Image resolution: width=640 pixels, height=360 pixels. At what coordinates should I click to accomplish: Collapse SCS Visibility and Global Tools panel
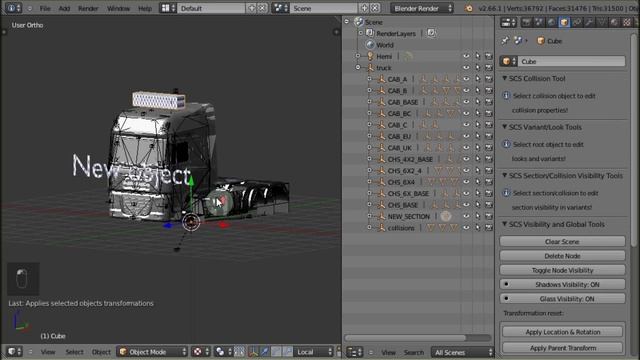pyautogui.click(x=504, y=224)
